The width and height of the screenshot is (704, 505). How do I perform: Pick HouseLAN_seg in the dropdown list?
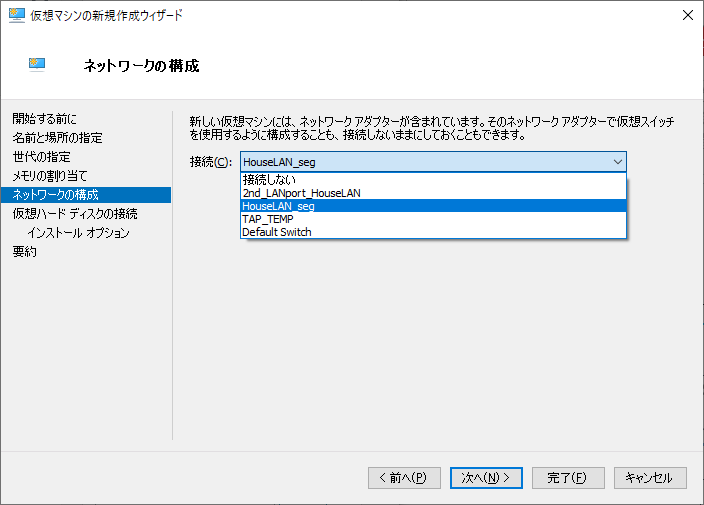click(x=279, y=206)
